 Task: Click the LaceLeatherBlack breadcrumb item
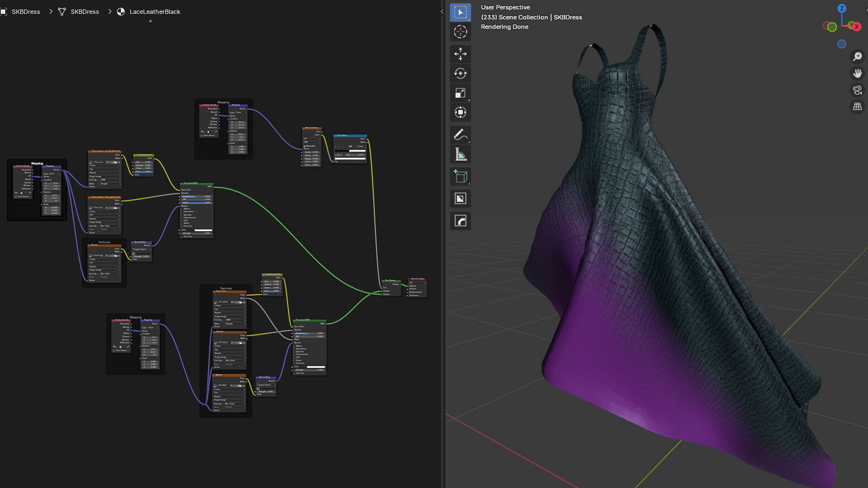pos(155,12)
